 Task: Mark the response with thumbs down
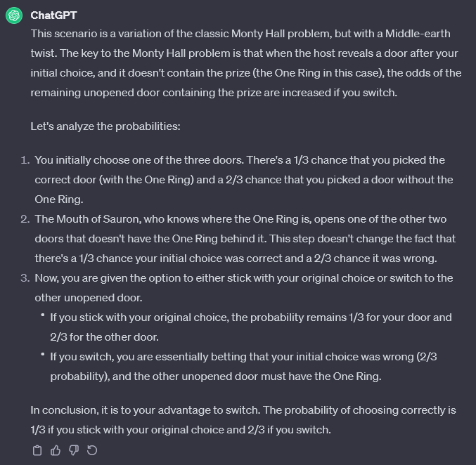pyautogui.click(x=74, y=450)
